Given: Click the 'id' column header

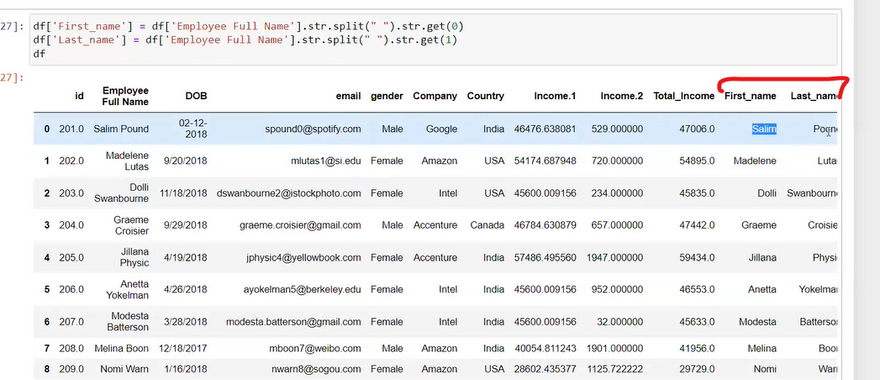Looking at the screenshot, I should (x=79, y=96).
